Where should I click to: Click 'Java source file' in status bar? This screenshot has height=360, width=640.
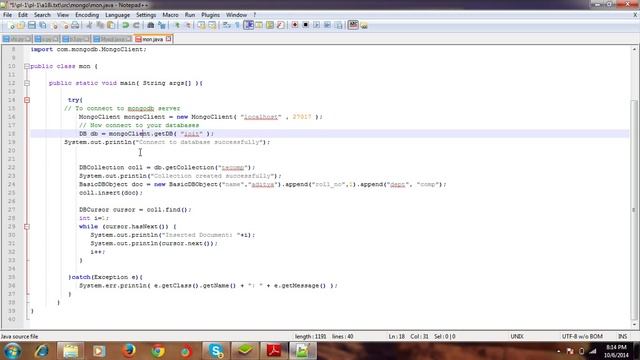(x=19, y=336)
